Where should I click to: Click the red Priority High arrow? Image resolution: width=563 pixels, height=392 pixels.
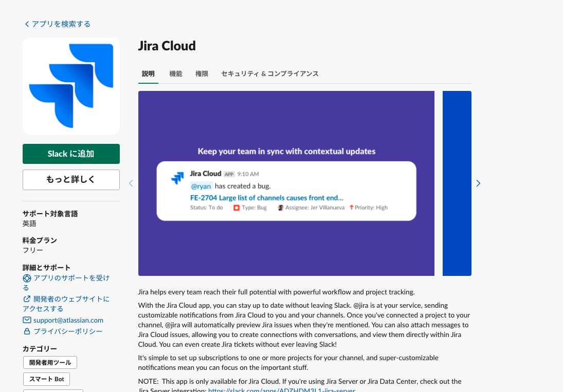[x=352, y=207]
